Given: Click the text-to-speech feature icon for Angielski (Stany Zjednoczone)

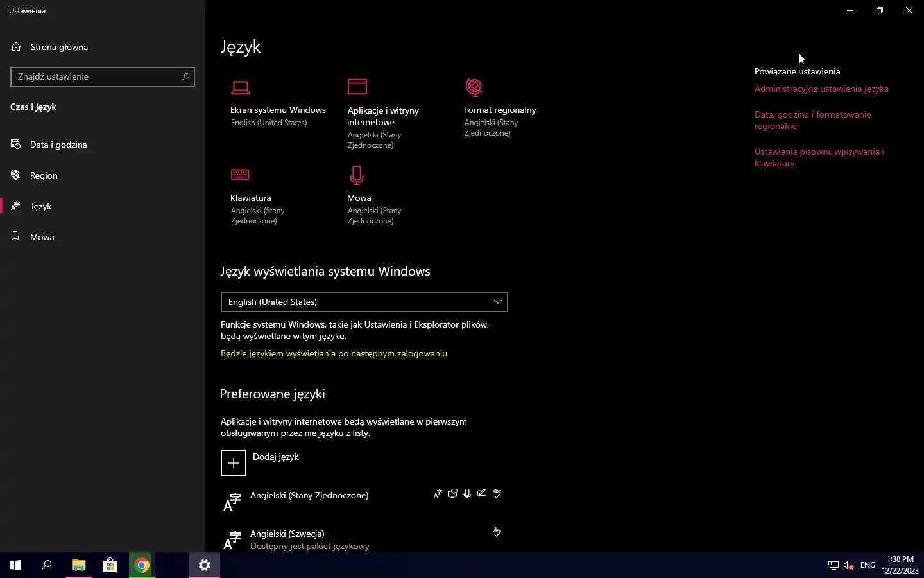Looking at the screenshot, I should click(x=452, y=494).
